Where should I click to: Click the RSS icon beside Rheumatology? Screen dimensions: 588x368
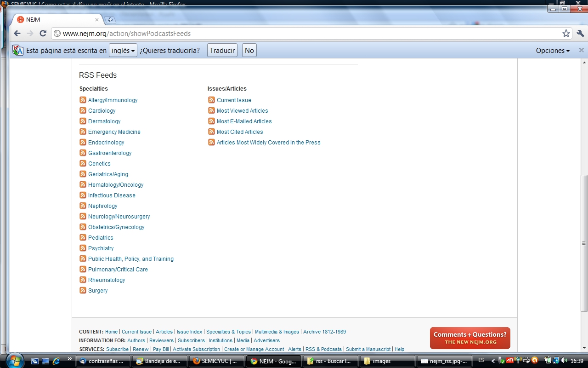[83, 280]
